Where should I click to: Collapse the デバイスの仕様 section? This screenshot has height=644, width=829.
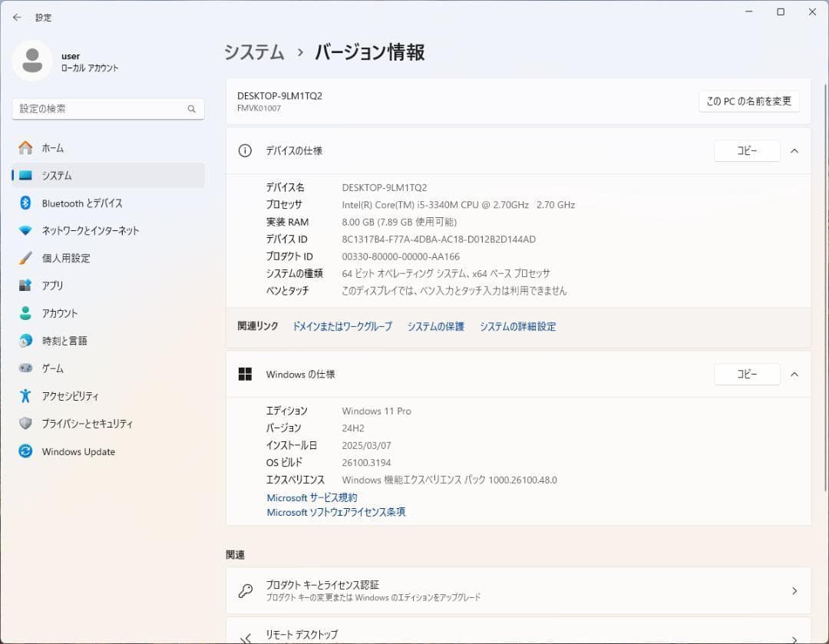[794, 150]
